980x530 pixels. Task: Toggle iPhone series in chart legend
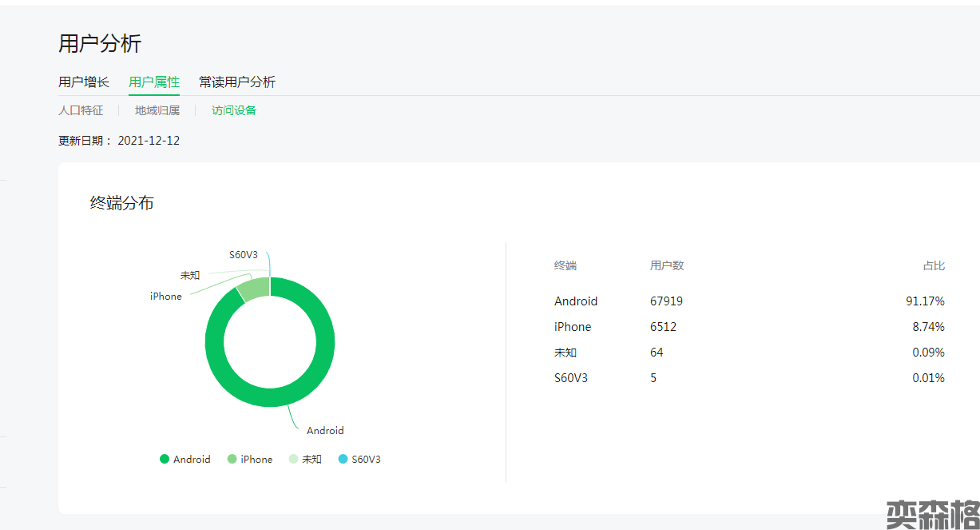click(250, 460)
